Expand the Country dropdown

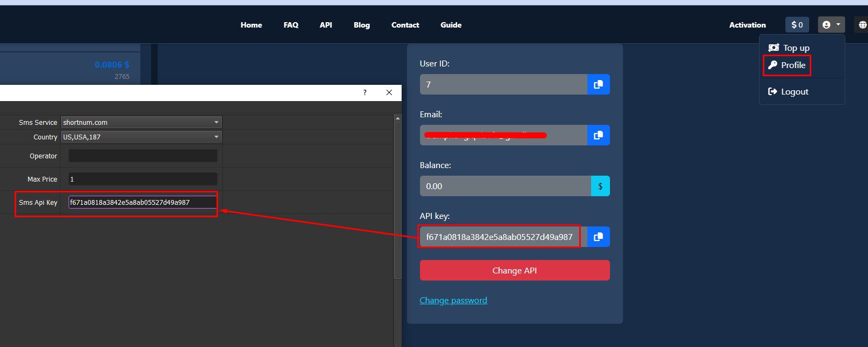click(x=141, y=137)
